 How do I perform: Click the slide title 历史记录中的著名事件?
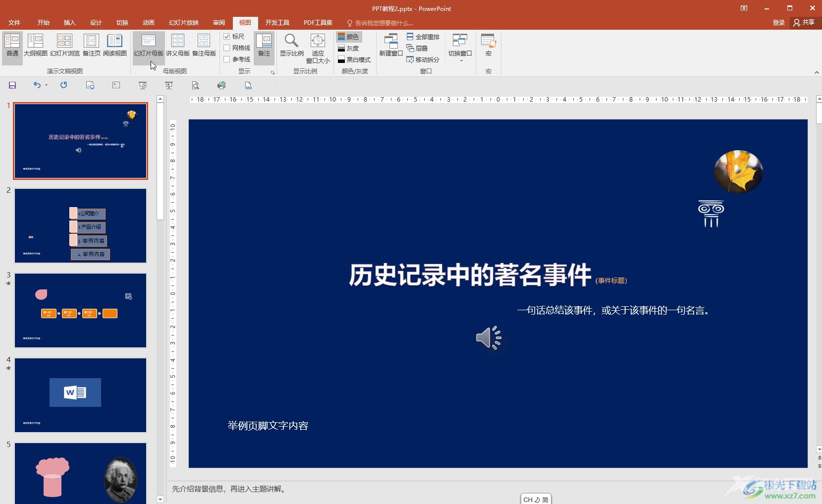(x=470, y=275)
